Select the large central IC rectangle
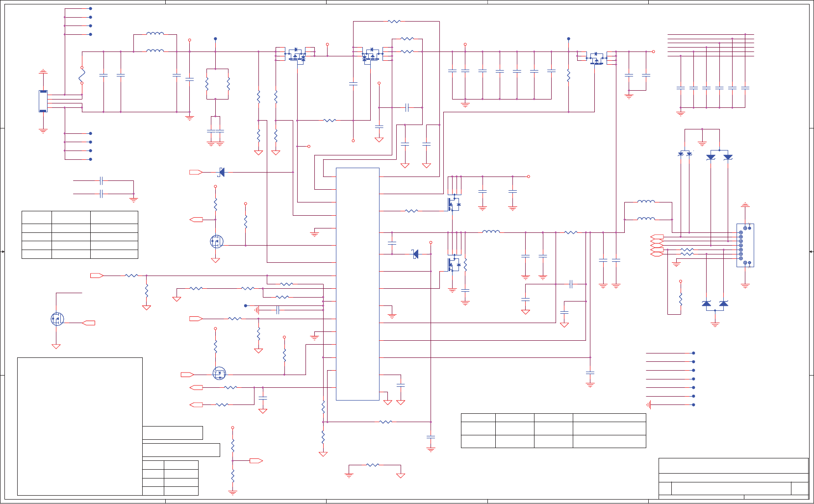This screenshot has width=814, height=504. (357, 284)
